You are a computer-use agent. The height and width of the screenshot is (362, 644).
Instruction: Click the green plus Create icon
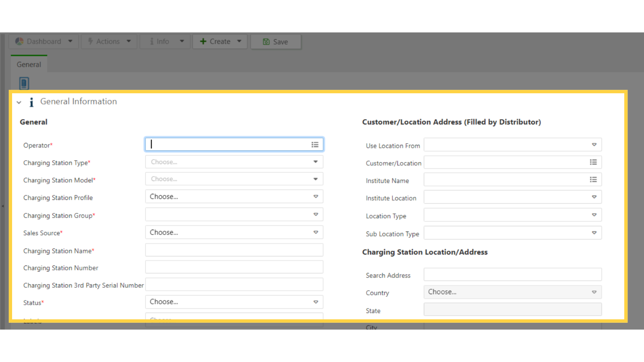coord(203,41)
